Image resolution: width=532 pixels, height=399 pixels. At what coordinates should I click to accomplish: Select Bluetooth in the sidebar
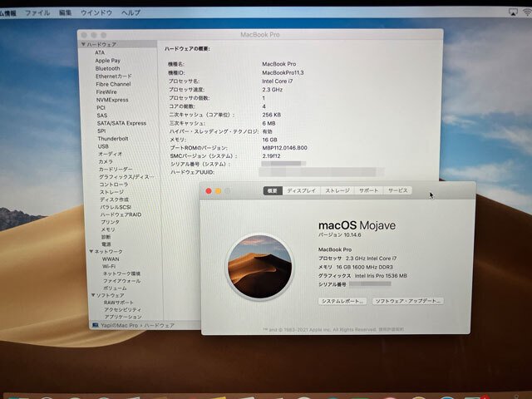[x=107, y=68]
